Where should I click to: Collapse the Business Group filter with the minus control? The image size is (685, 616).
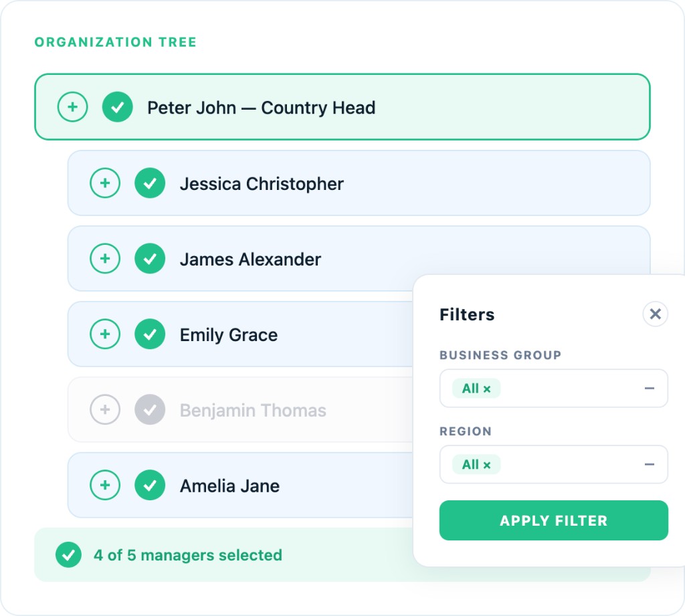(x=649, y=388)
